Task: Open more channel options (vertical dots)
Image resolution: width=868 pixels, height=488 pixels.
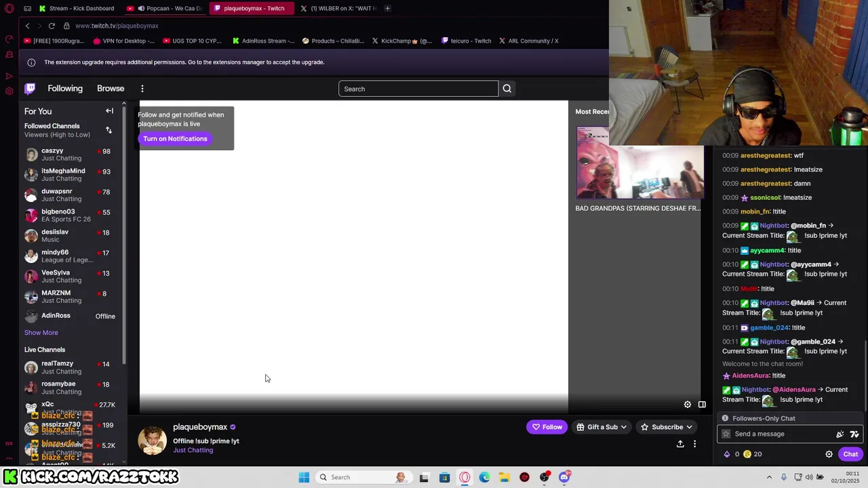Action: click(x=694, y=444)
